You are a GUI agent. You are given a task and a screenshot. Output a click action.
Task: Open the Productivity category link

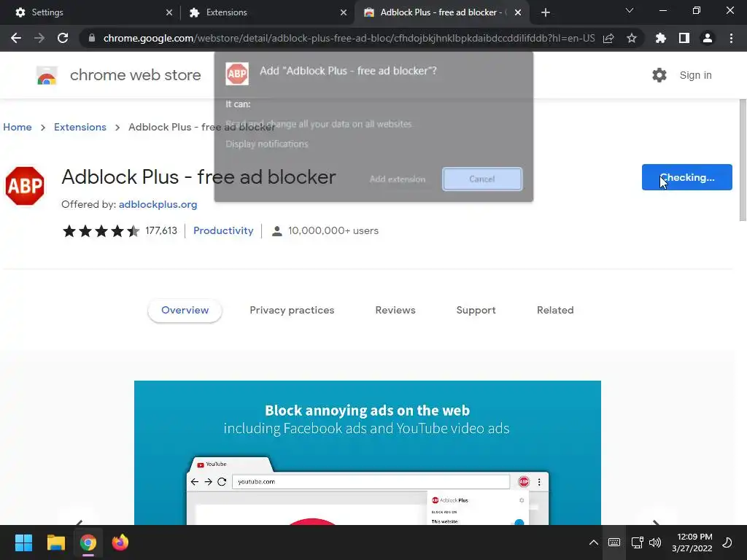point(223,230)
